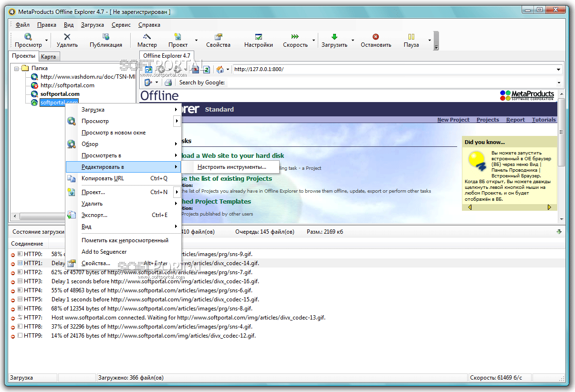Screen dimensions: 575x392
Task: Click the browser pane vertical scrollbar
Action: pos(561,155)
